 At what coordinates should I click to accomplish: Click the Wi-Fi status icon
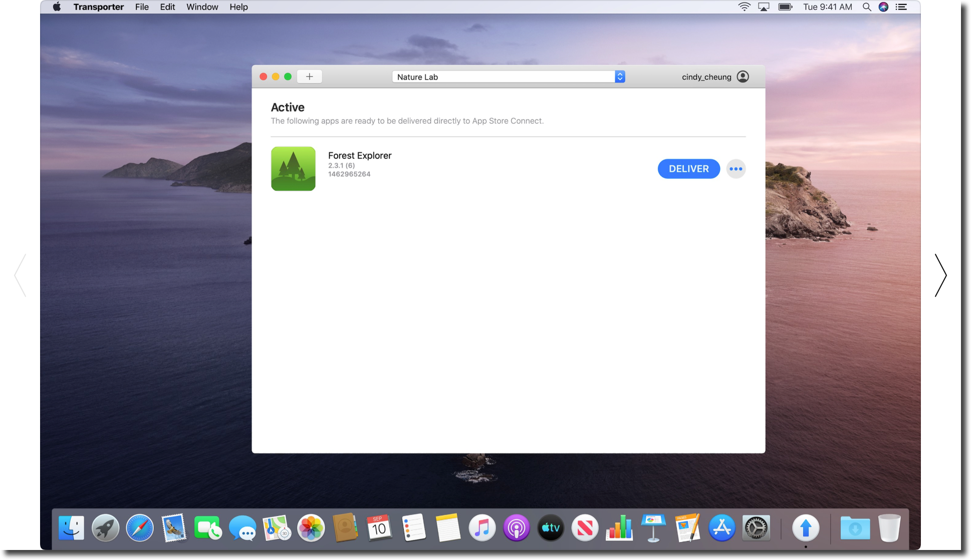click(744, 7)
